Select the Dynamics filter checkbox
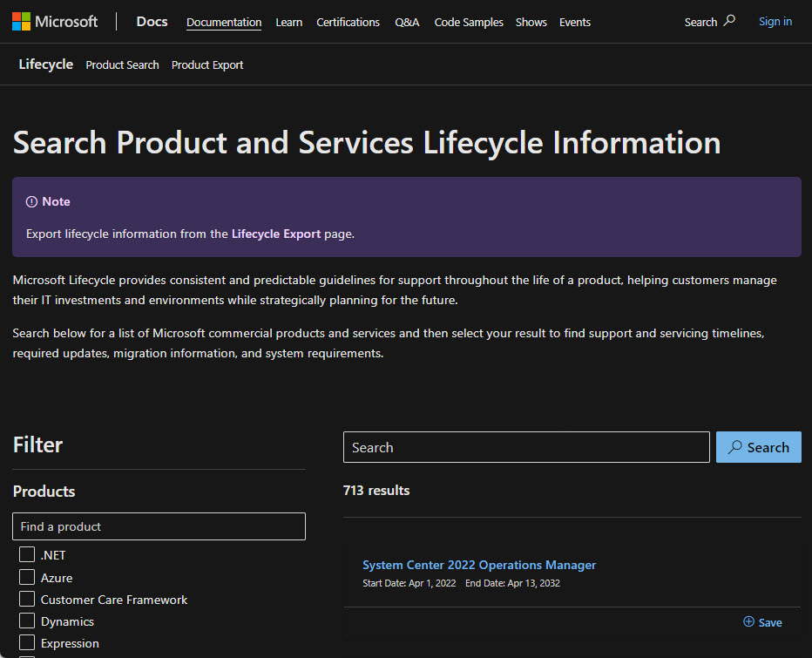Viewport: 812px width, 658px height. click(x=27, y=621)
